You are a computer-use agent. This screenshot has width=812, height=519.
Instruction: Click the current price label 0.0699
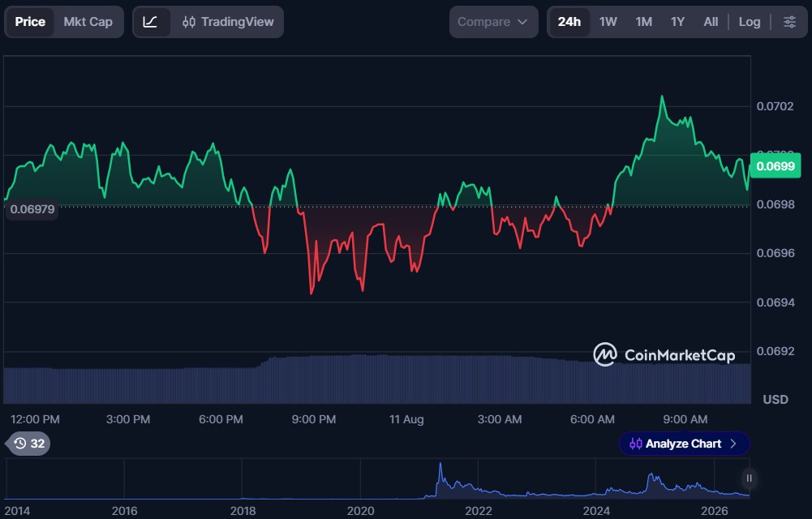[775, 166]
